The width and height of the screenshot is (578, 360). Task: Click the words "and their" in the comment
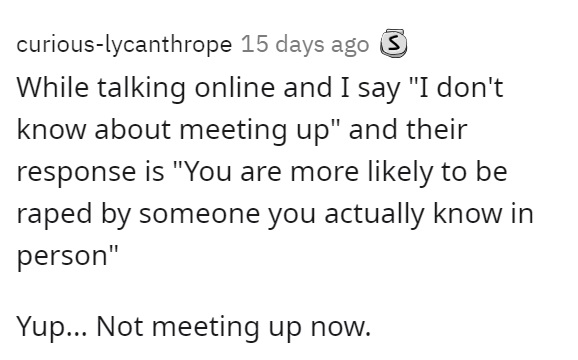coord(408,130)
